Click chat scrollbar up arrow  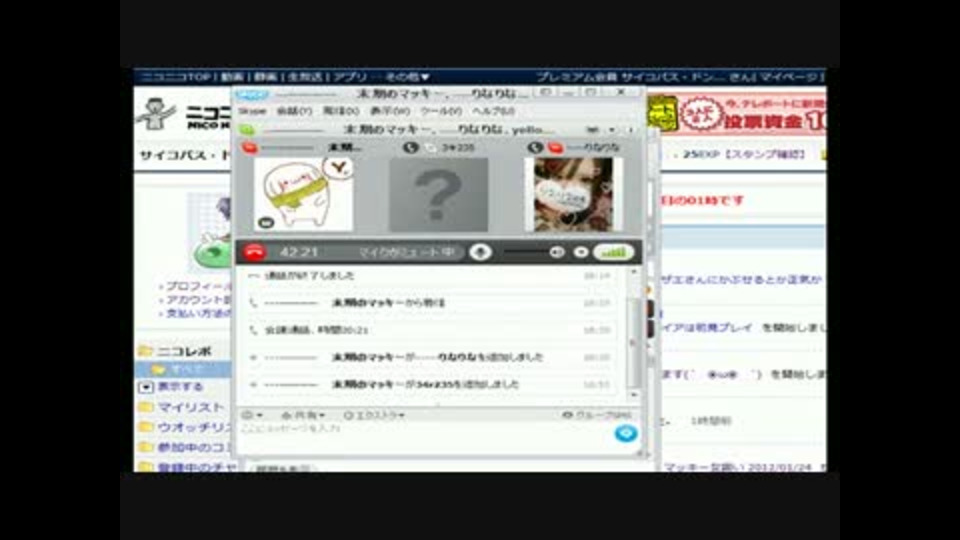tap(634, 272)
